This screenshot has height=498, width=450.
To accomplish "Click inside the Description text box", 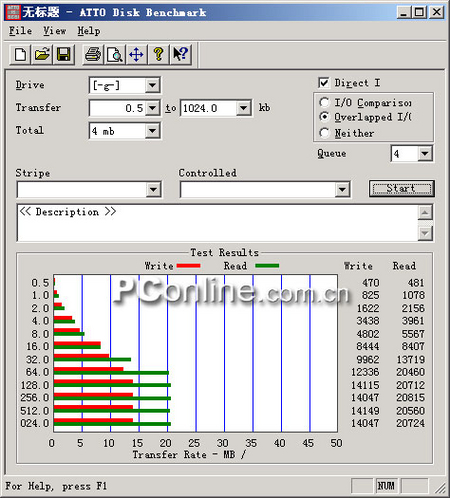I will tap(217, 223).
